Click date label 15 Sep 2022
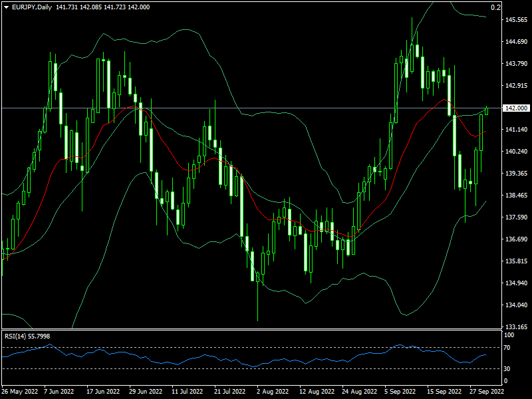The image size is (532, 399). [x=444, y=392]
